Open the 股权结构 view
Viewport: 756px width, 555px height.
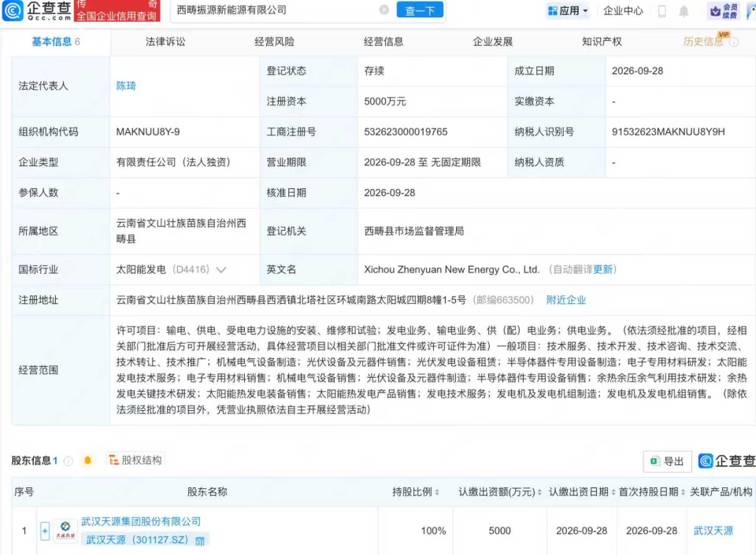pyautogui.click(x=135, y=461)
